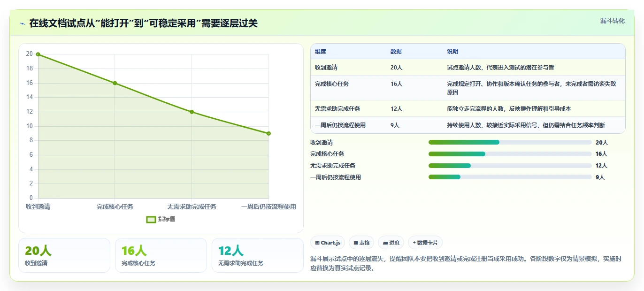The height and width of the screenshot is (291, 644).
Task: Click the 20人 value beside the progress bar
Action: [x=601, y=143]
